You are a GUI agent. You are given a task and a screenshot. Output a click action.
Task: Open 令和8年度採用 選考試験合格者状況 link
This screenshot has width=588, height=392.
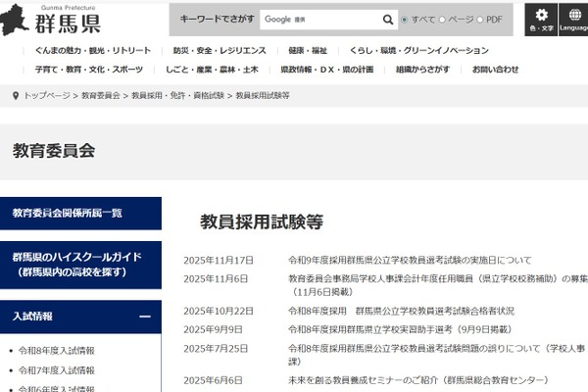pos(401,311)
